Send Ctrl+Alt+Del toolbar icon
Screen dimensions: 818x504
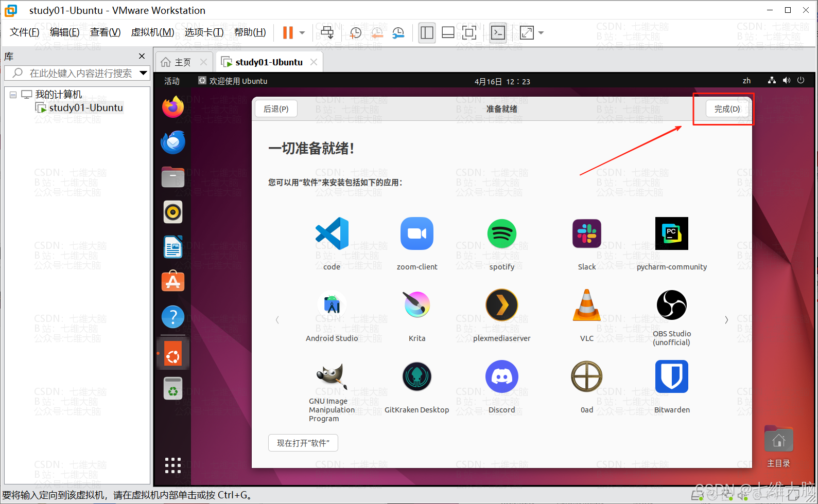pyautogui.click(x=327, y=33)
